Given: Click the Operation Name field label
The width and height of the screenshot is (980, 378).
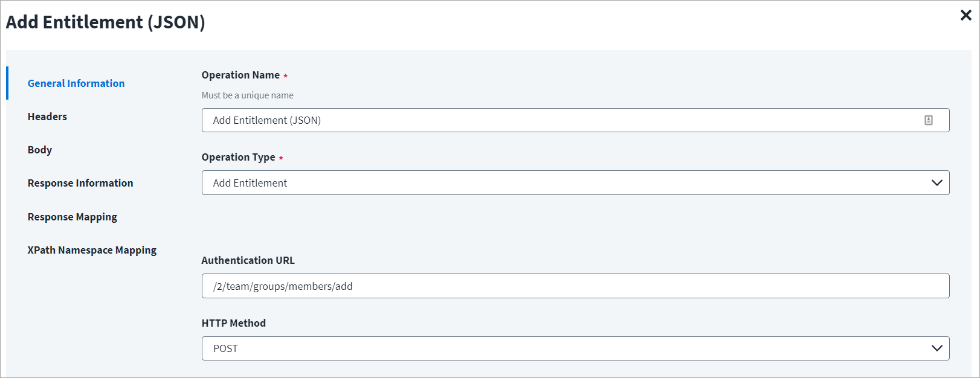Looking at the screenshot, I should [x=240, y=75].
